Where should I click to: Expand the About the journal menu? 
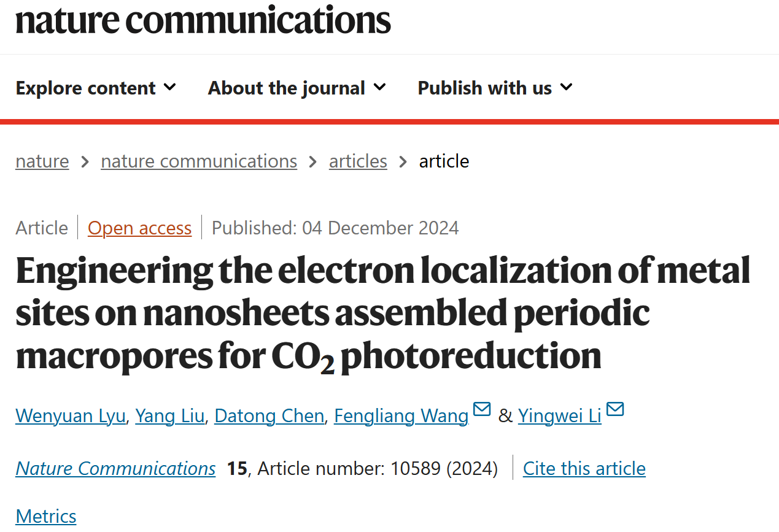click(297, 88)
